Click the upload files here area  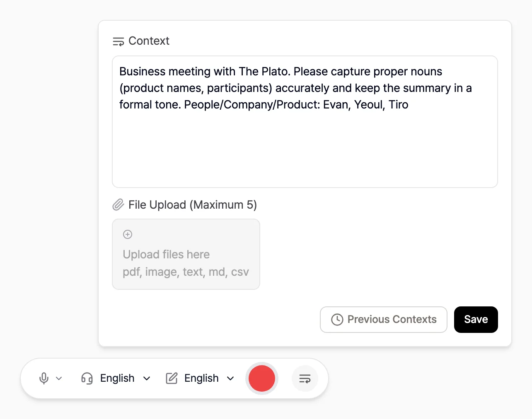pyautogui.click(x=186, y=254)
